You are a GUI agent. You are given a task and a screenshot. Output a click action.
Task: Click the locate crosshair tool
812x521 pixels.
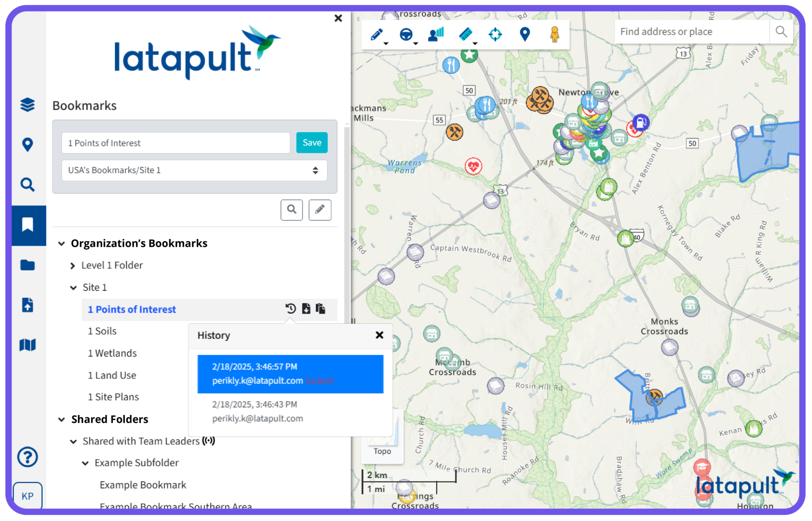pos(495,34)
